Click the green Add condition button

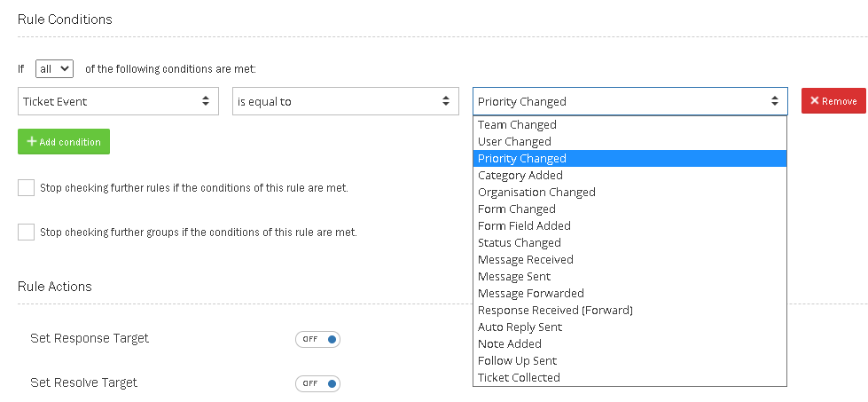click(64, 142)
